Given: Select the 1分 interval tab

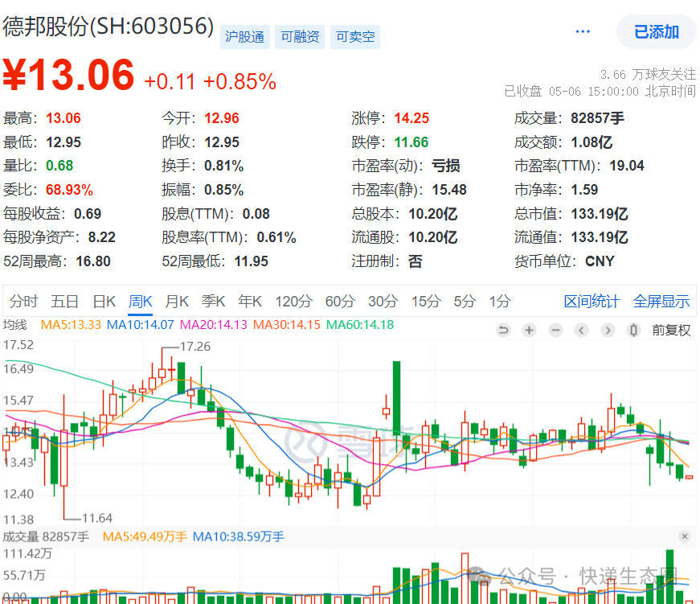Looking at the screenshot, I should click(x=500, y=302).
